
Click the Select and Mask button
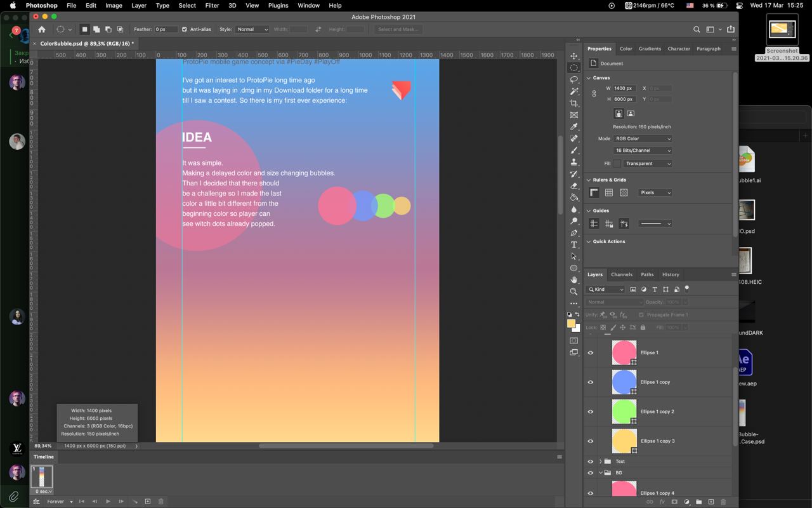click(398, 29)
